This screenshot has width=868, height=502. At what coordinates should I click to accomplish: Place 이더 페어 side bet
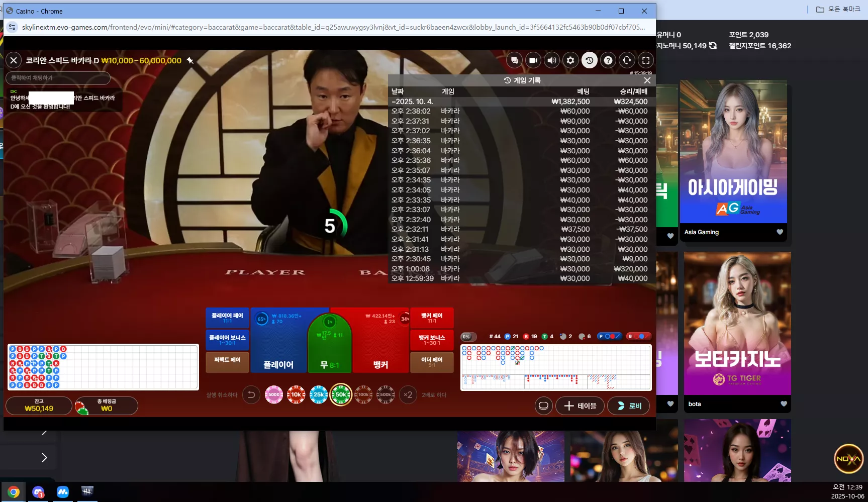click(x=432, y=362)
